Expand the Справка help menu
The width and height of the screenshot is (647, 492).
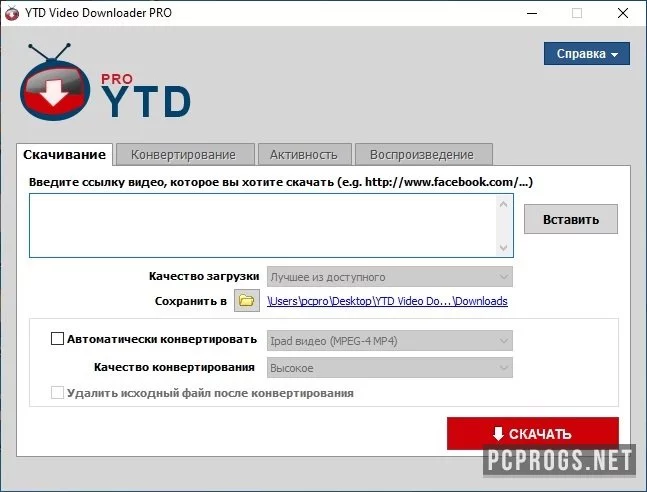coord(587,54)
